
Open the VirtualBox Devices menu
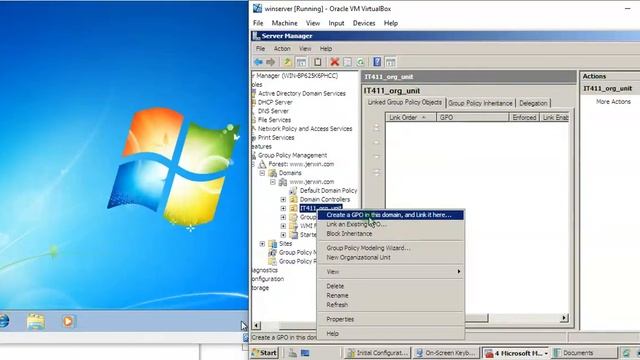[x=364, y=23]
